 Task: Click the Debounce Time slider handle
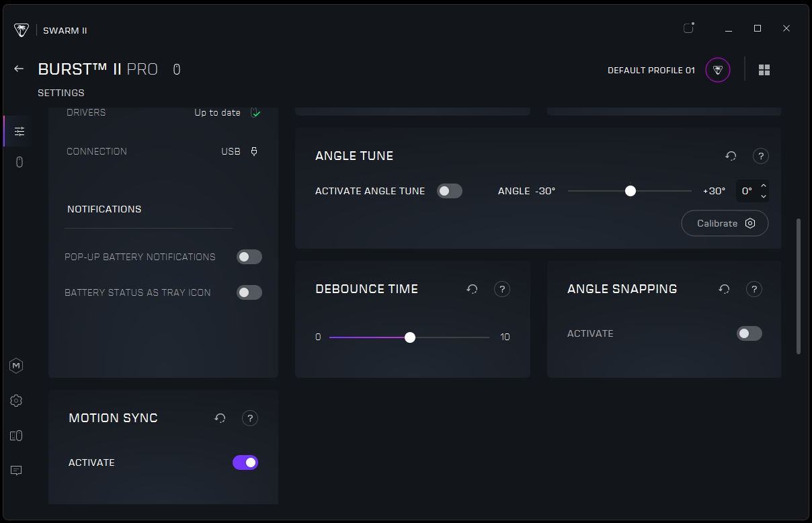click(x=410, y=337)
